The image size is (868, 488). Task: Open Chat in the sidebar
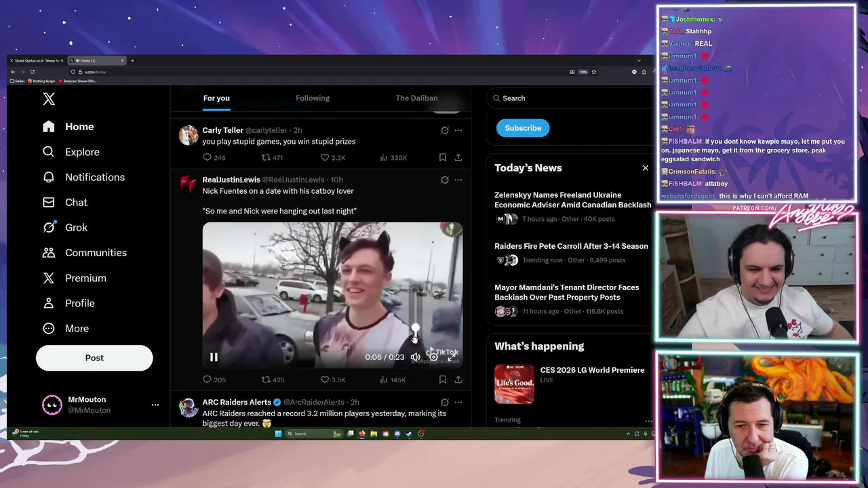pos(64,202)
